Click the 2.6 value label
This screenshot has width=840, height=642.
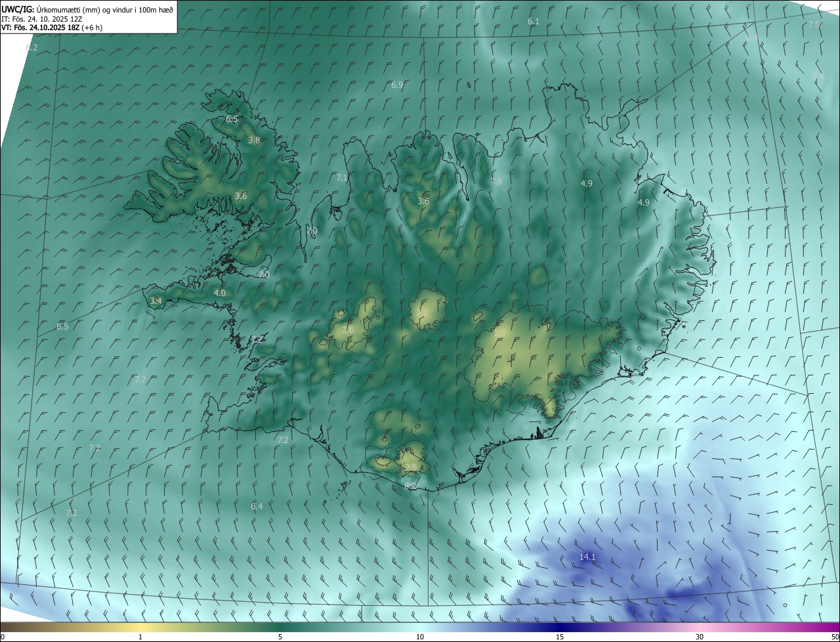click(348, 330)
